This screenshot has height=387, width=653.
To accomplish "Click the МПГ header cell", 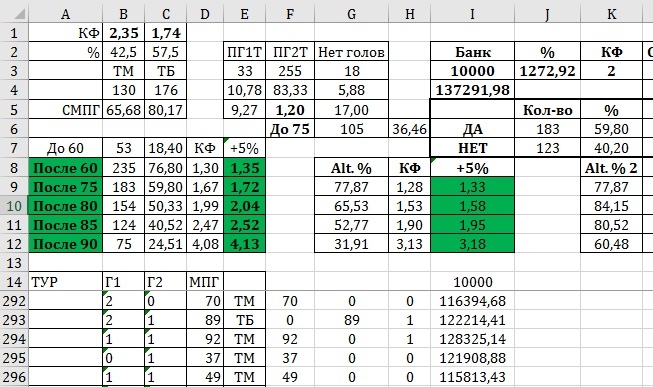I will (x=205, y=282).
